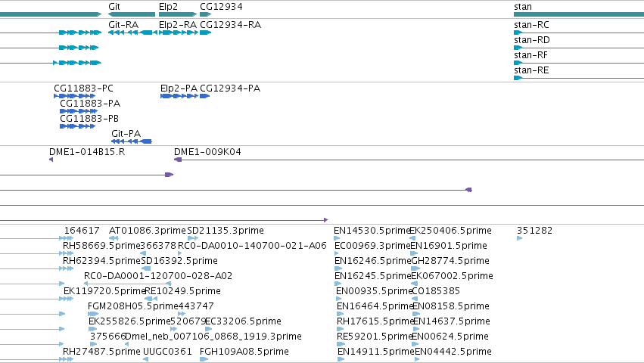The width and height of the screenshot is (644, 363).
Task: Select the RH27487.5prime EST
Action: click(101, 352)
